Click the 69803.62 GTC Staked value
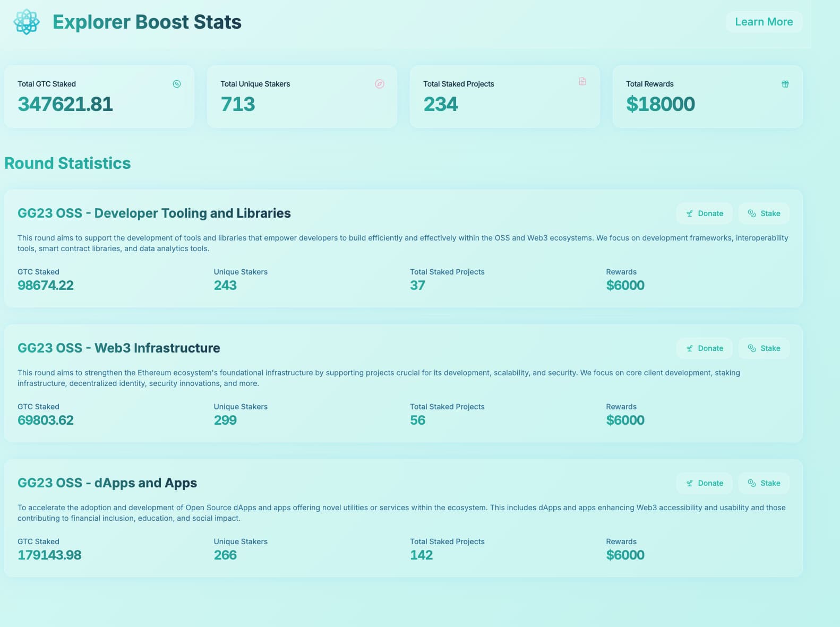The height and width of the screenshot is (627, 840). [x=46, y=420]
